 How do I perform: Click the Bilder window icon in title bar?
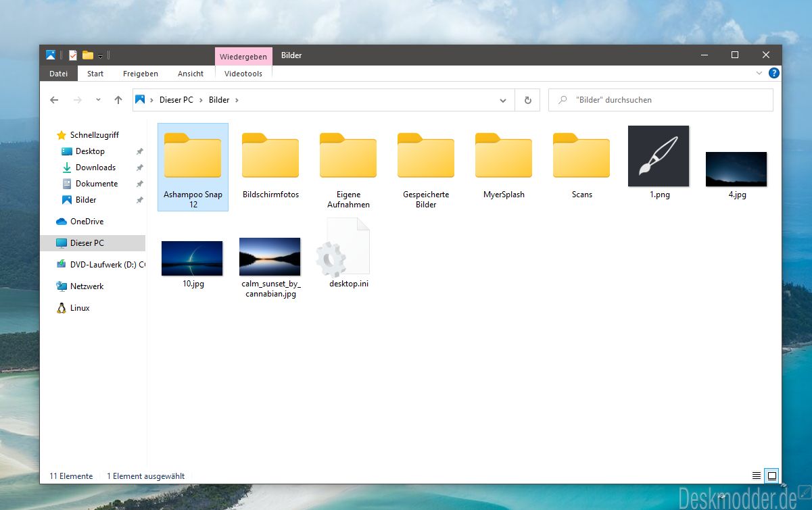pyautogui.click(x=51, y=55)
